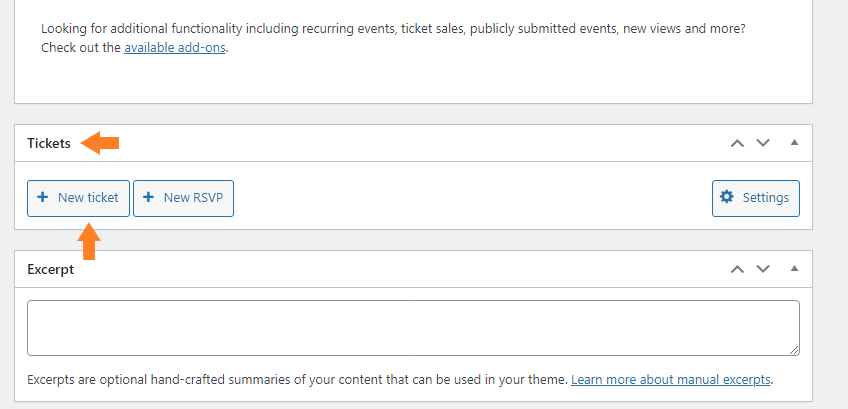Image resolution: width=848 pixels, height=409 pixels.
Task: Open Learn more about manual excerpts
Action: [x=671, y=380]
